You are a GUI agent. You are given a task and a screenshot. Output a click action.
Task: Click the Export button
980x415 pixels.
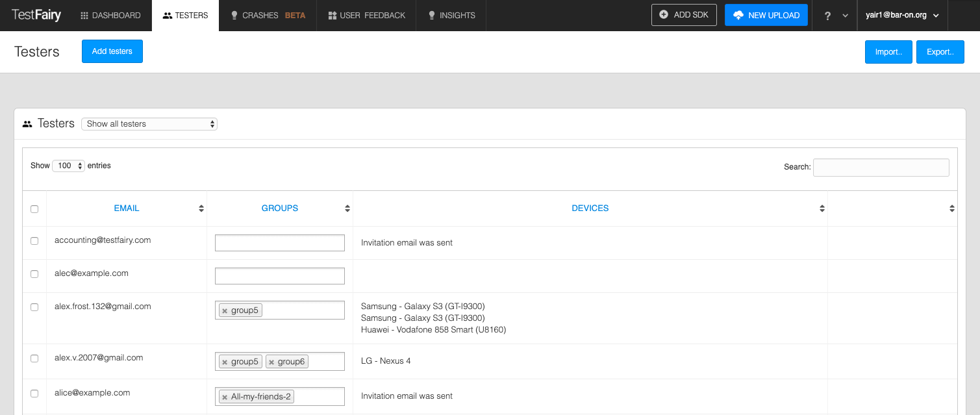pos(940,51)
